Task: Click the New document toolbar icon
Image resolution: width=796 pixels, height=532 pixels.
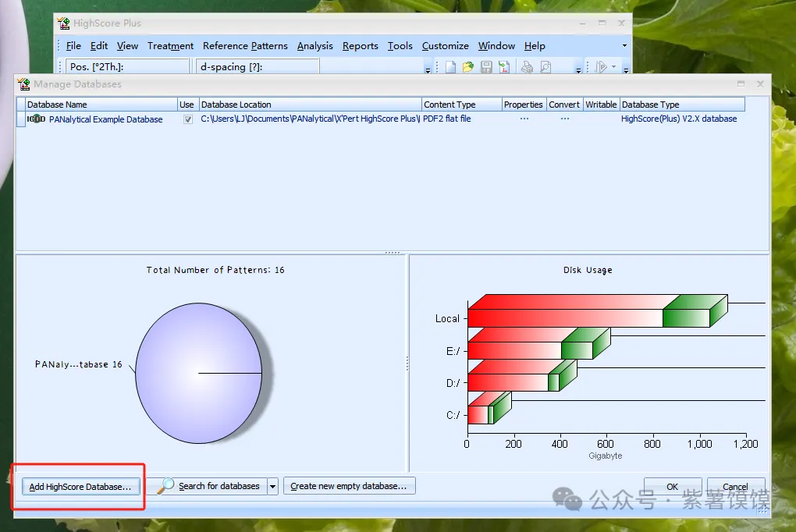Action: tap(451, 67)
